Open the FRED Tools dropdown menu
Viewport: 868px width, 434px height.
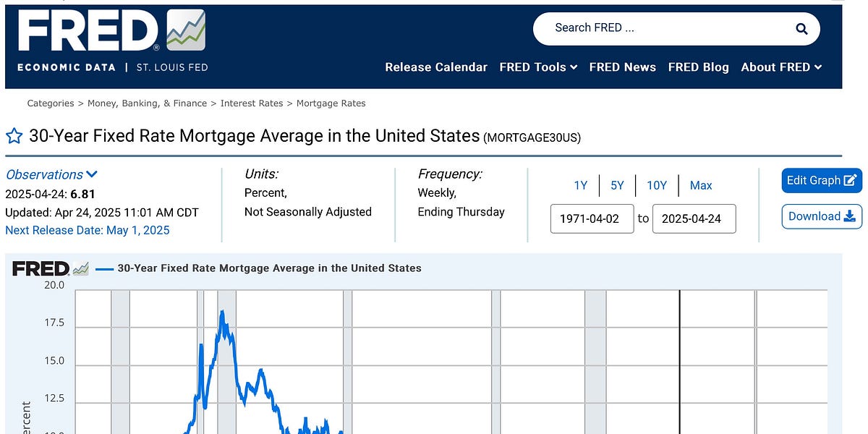[537, 67]
